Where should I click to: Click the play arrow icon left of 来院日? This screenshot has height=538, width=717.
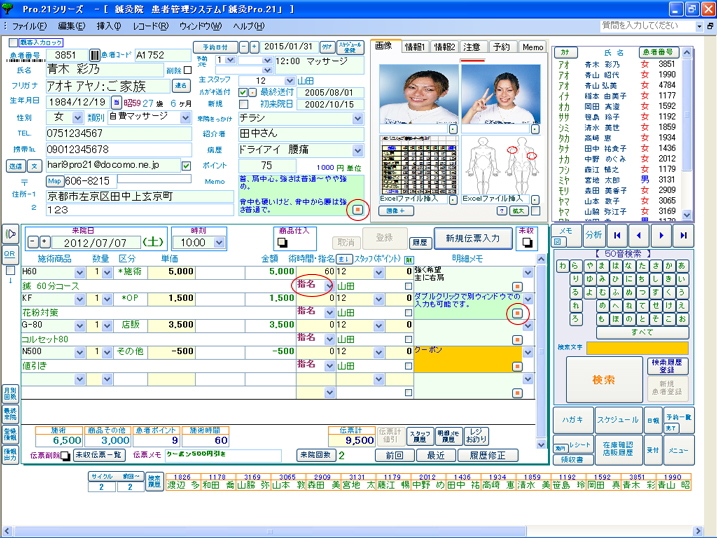tap(10, 234)
